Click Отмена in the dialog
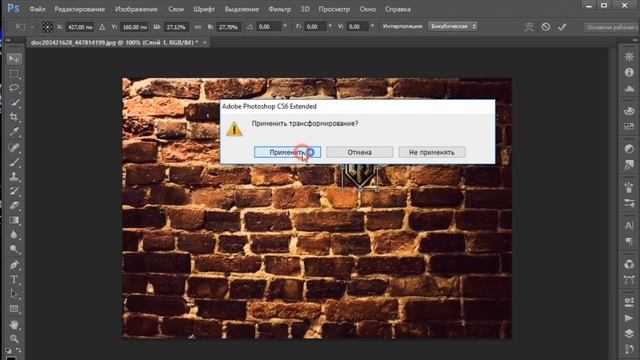 click(360, 152)
